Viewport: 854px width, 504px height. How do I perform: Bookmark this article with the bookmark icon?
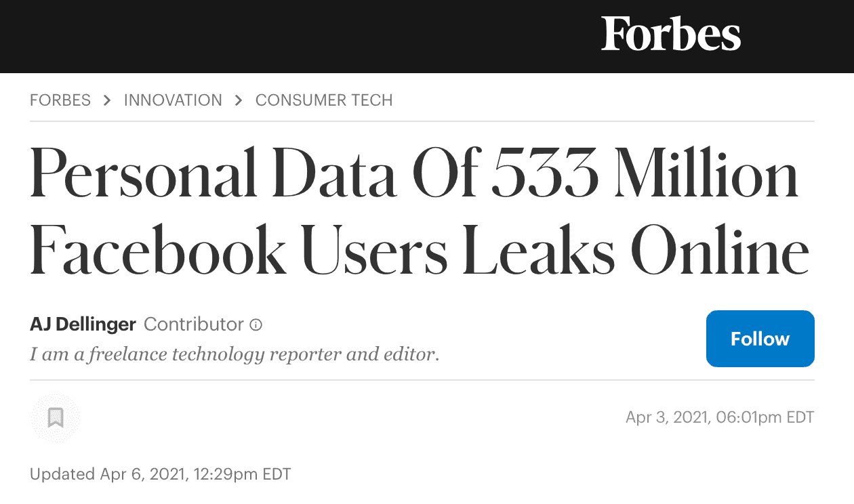(x=56, y=418)
